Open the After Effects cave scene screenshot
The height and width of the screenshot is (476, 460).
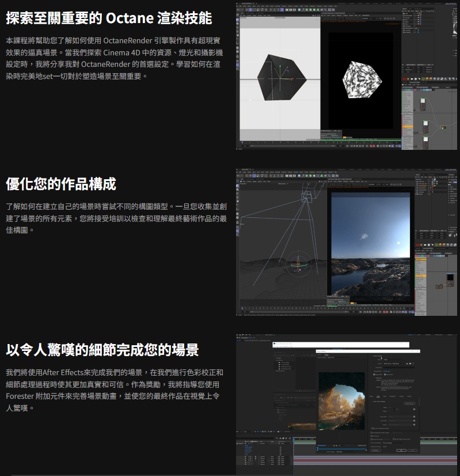[346, 405]
